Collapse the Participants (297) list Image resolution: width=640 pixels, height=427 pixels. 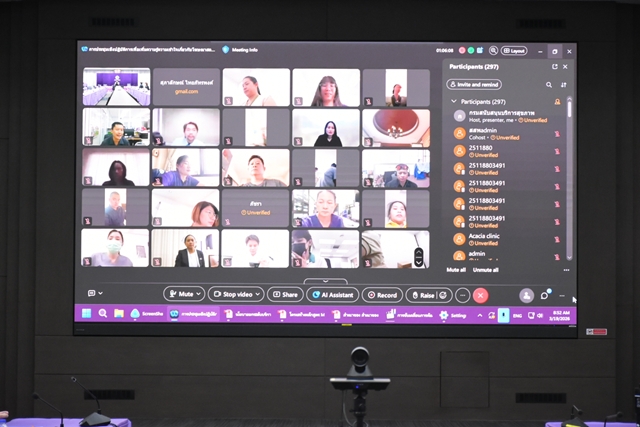453,101
